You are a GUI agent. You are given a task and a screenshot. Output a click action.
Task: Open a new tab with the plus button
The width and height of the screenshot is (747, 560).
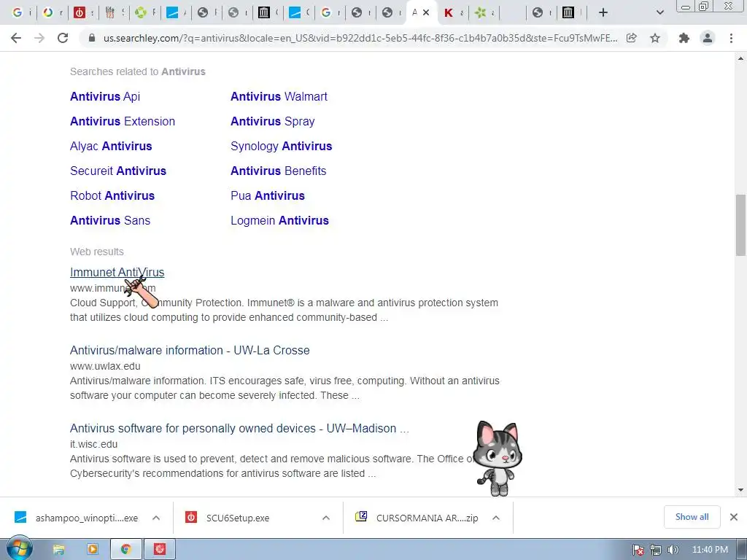point(603,12)
